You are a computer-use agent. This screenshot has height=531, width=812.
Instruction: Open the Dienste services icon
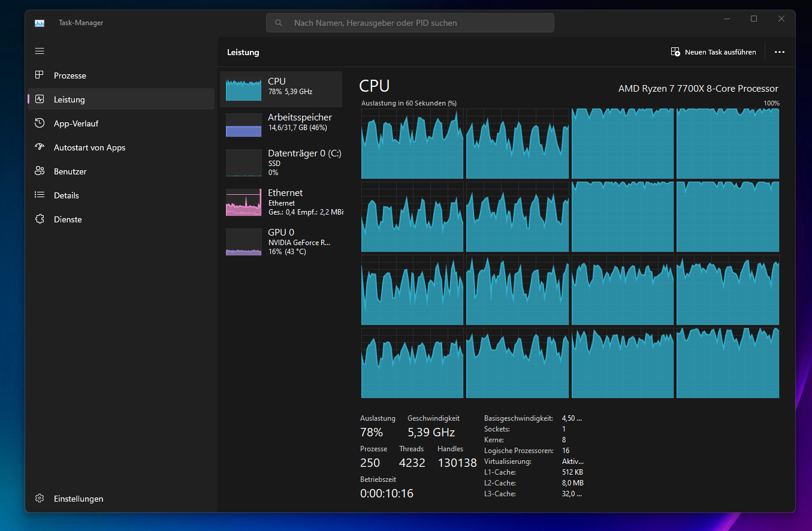(x=40, y=219)
